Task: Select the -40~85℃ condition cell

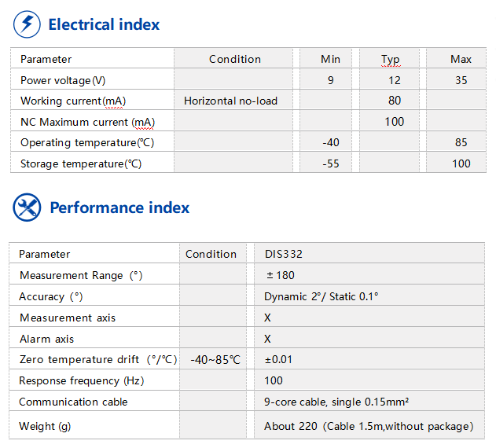Action: pyautogui.click(x=215, y=360)
